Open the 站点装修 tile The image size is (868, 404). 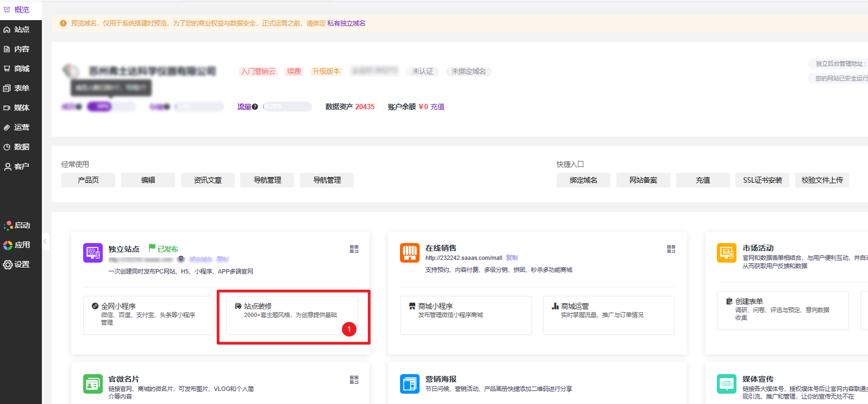pos(292,315)
